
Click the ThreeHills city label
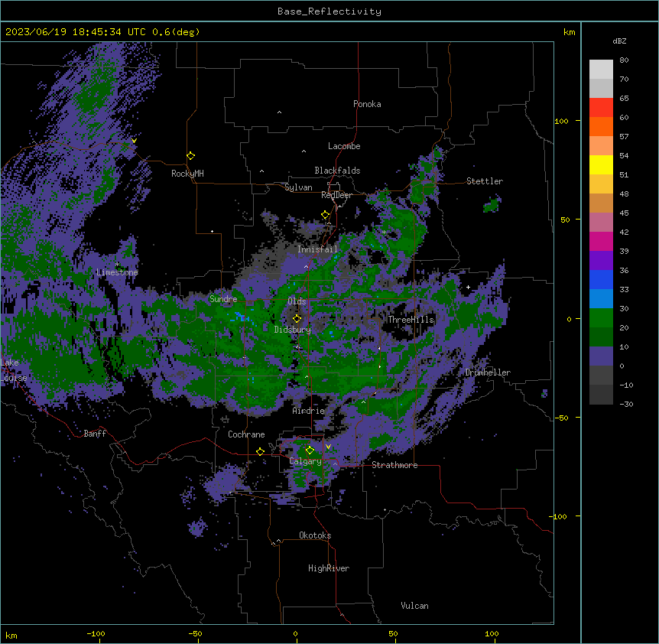[x=411, y=320]
